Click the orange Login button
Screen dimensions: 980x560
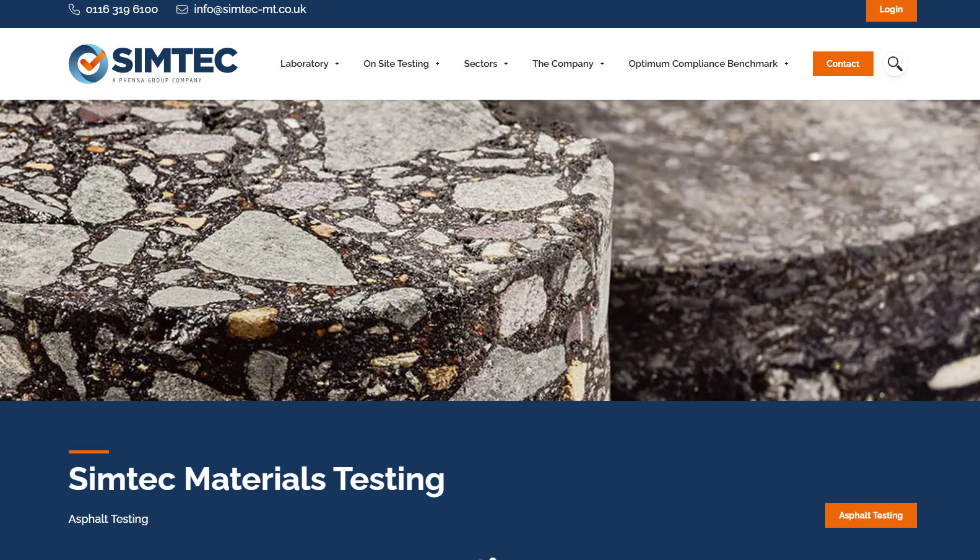coord(891,9)
